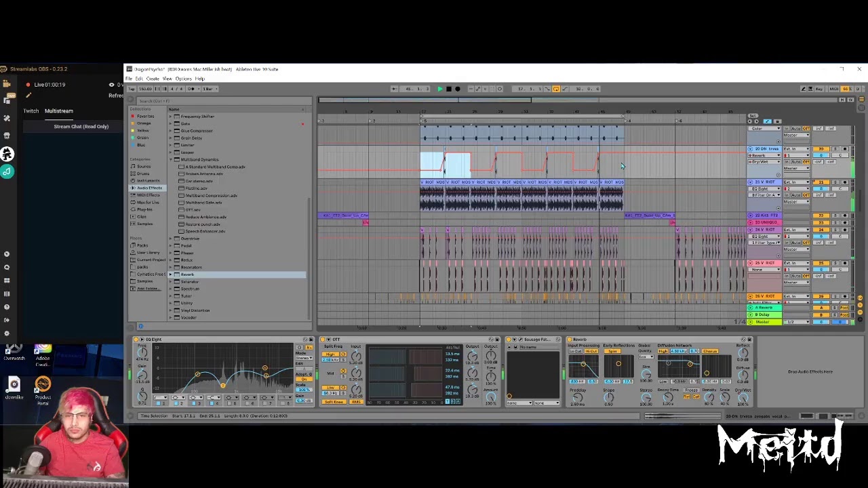Screen dimensions: 868x488
Task: Open the Max for Live category
Action: point(148,202)
